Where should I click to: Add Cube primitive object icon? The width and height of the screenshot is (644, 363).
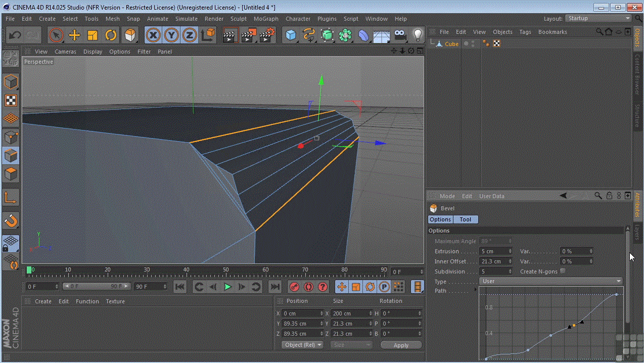point(291,35)
